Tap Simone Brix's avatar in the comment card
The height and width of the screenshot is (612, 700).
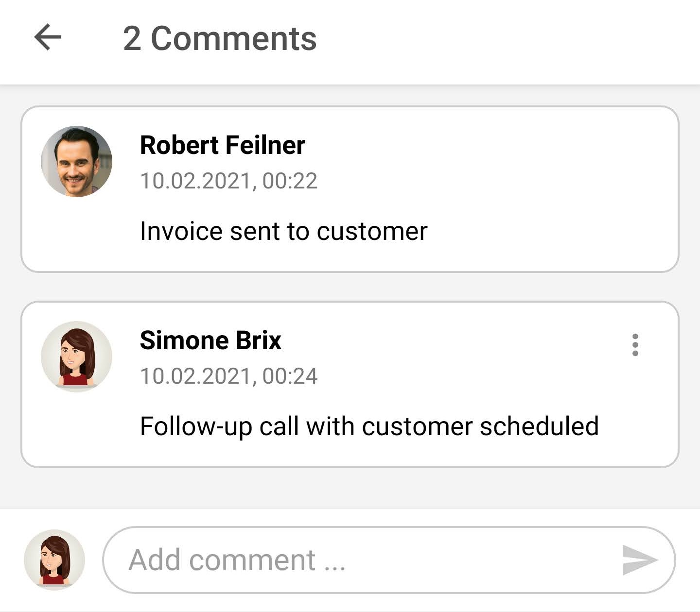(x=76, y=357)
